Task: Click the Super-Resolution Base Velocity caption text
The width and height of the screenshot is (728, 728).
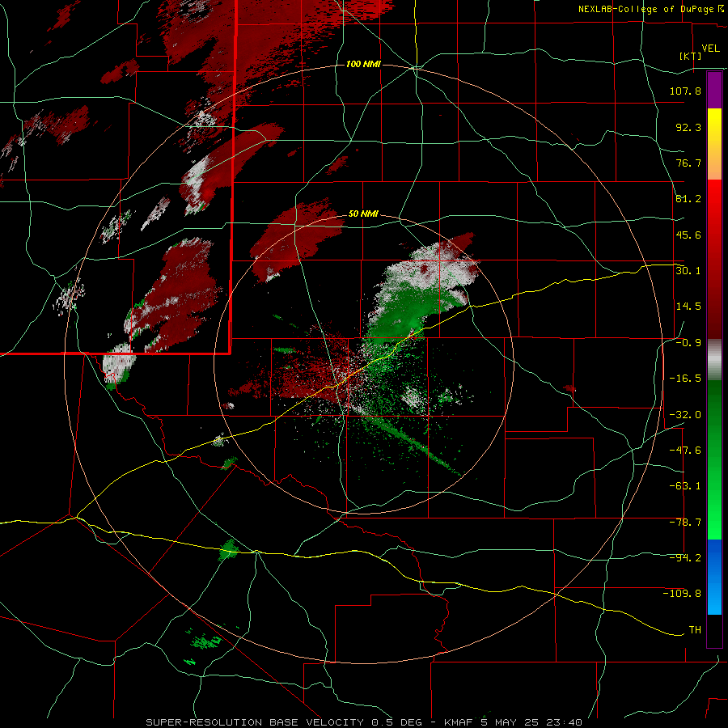Action: click(x=363, y=722)
